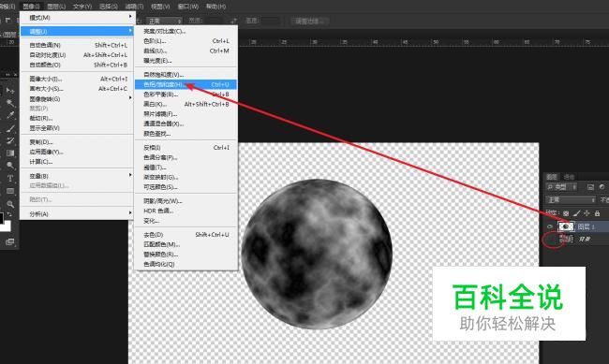Select the 背景 layer thumbnail

(x=566, y=239)
